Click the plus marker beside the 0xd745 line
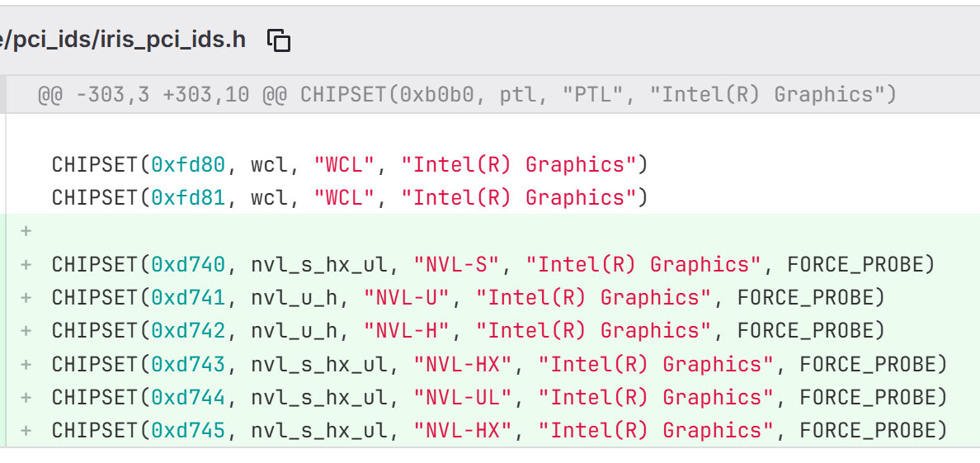The height and width of the screenshot is (463, 980). tap(26, 431)
